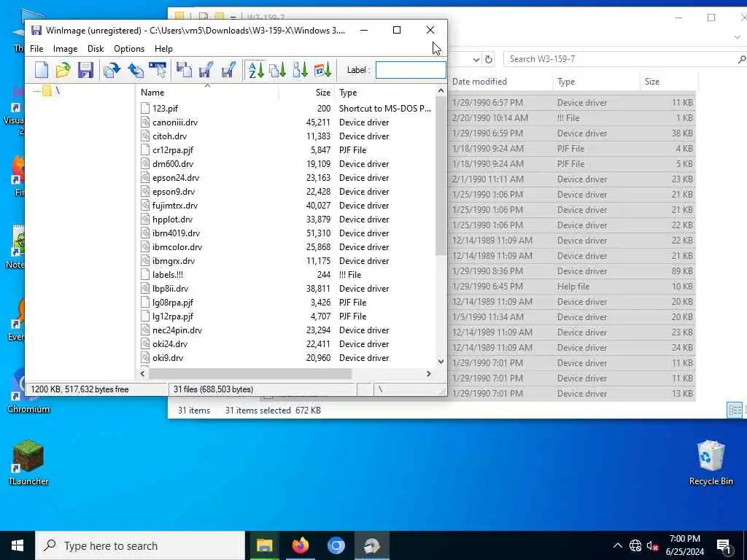Viewport: 747px width, 560px height.
Task: Click taskbar Type here to search box
Action: (140, 545)
